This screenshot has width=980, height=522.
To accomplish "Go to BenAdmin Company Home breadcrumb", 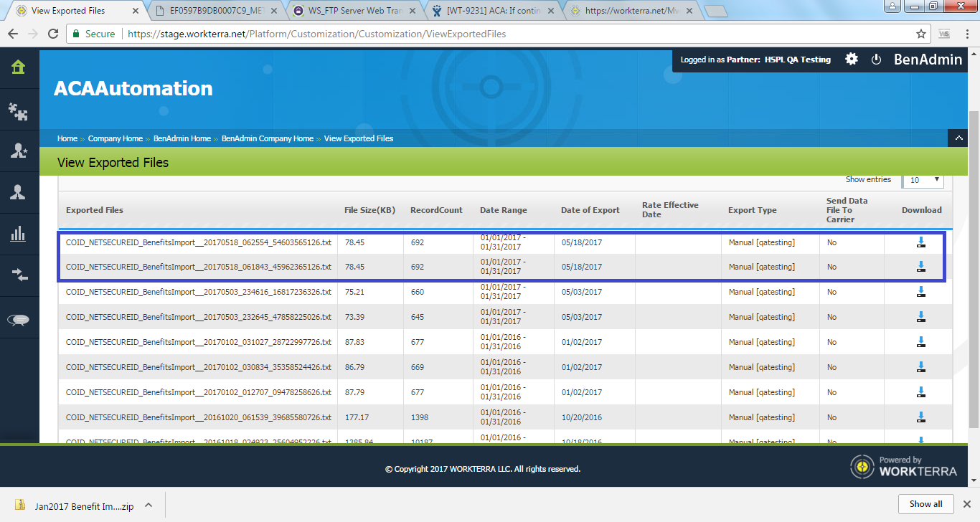I will tap(268, 138).
